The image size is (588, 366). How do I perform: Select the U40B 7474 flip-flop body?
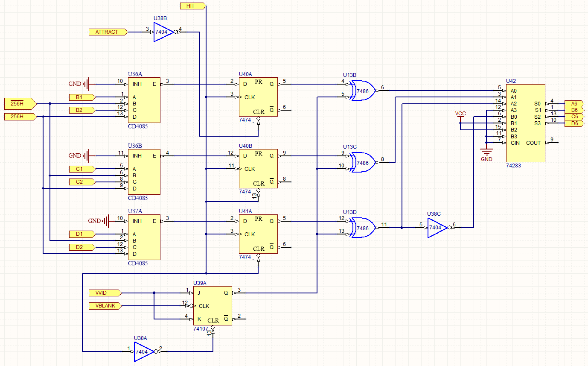point(258,169)
